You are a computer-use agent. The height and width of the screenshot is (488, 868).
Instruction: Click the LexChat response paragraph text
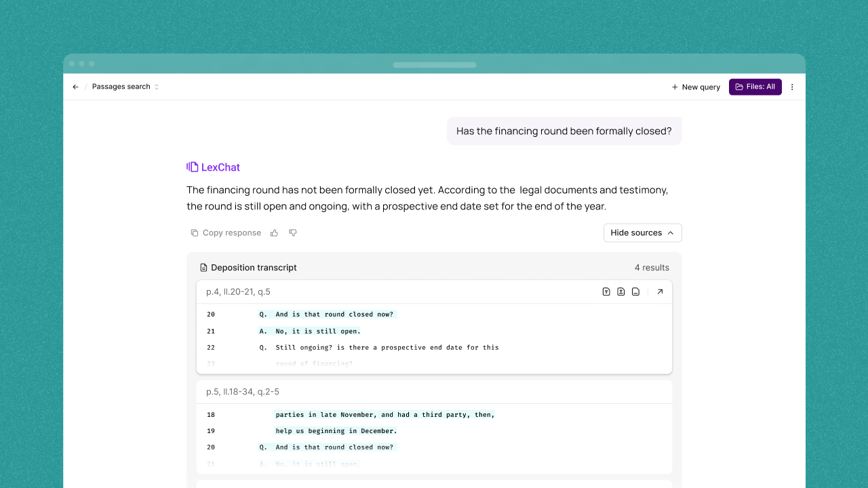[427, 198]
